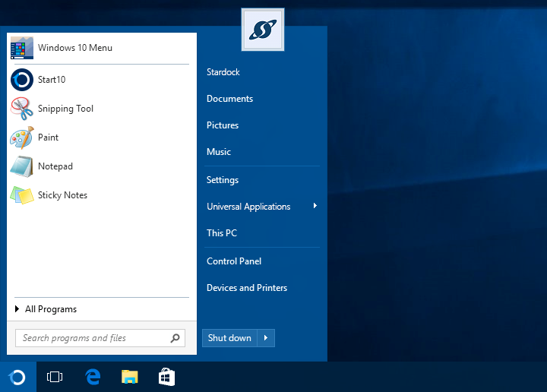Click Devices and Printers link
This screenshot has height=392, width=547.
(247, 288)
